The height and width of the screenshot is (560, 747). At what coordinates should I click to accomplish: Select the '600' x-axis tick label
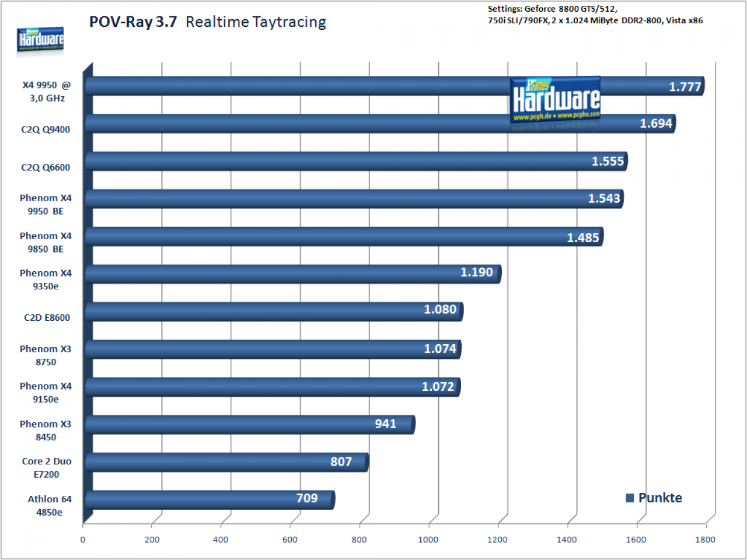pyautogui.click(x=290, y=540)
